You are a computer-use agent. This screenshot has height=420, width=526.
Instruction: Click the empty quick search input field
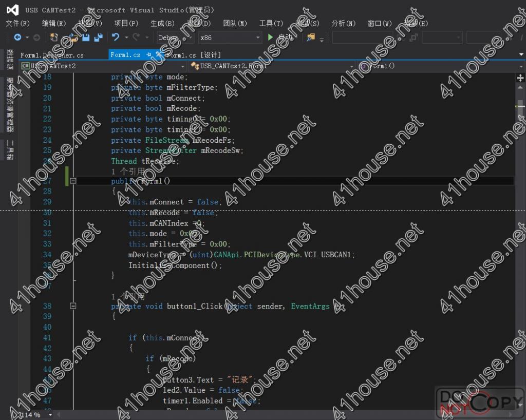[x=362, y=37]
